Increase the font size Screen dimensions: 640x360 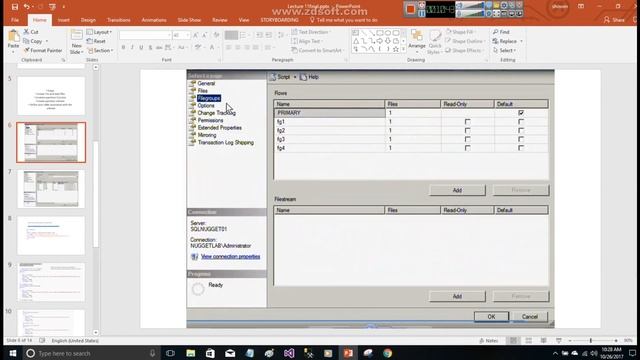[x=196, y=36]
